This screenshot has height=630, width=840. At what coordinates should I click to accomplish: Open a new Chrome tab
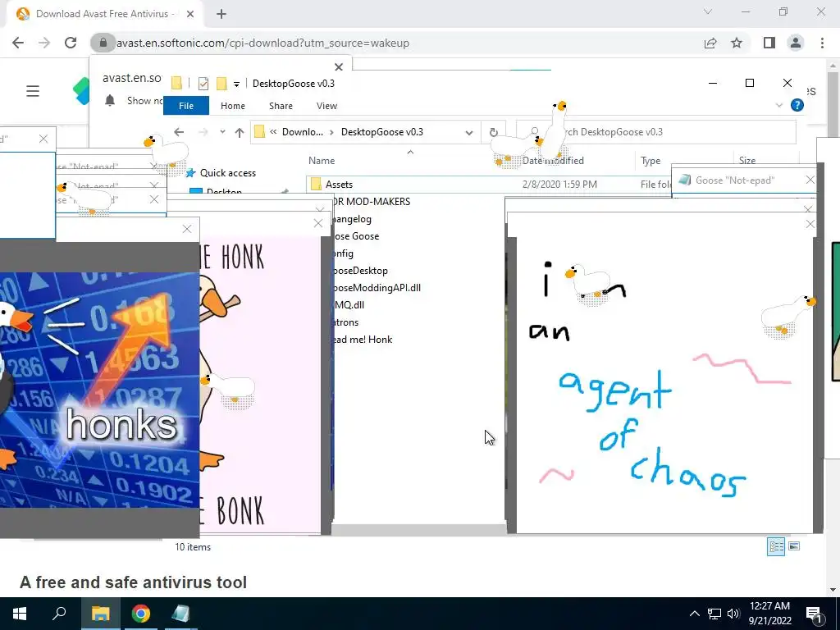click(221, 14)
